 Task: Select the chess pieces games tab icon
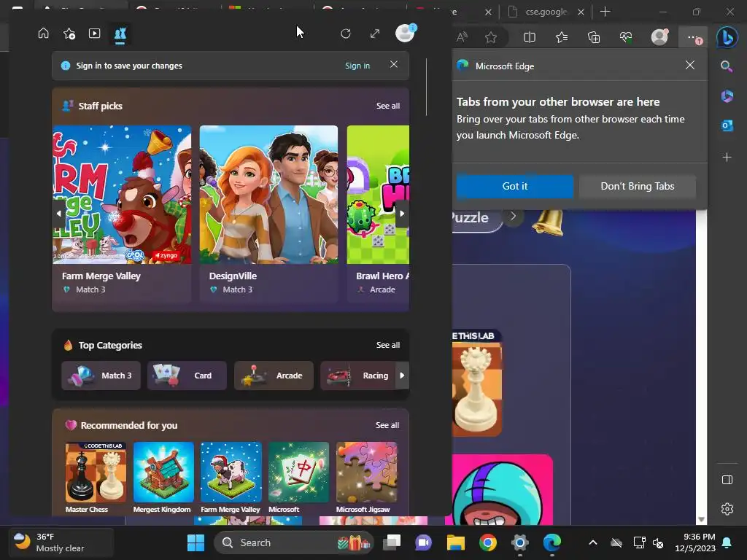point(120,34)
